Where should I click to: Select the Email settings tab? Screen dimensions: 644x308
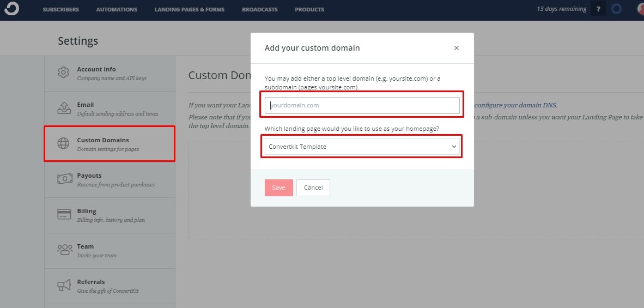tap(110, 109)
